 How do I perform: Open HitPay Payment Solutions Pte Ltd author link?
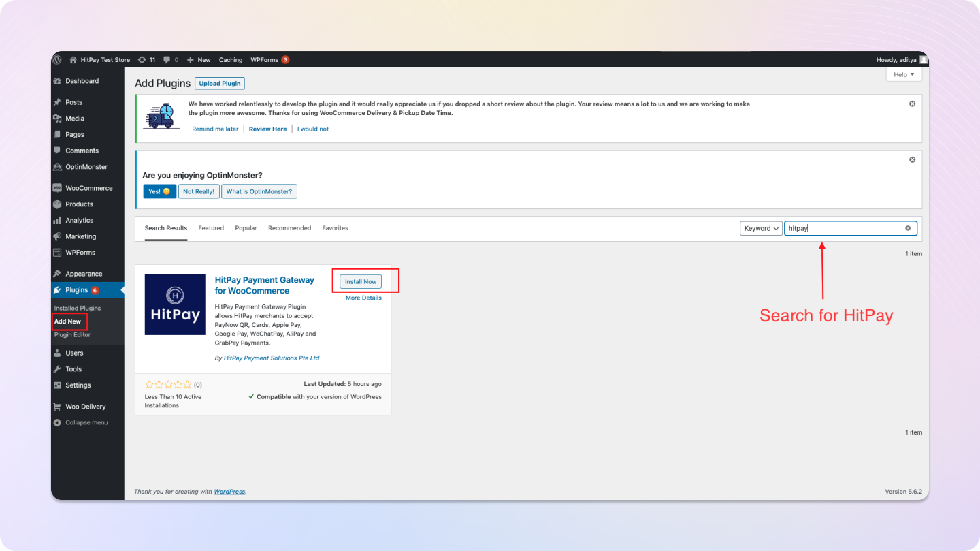(272, 358)
